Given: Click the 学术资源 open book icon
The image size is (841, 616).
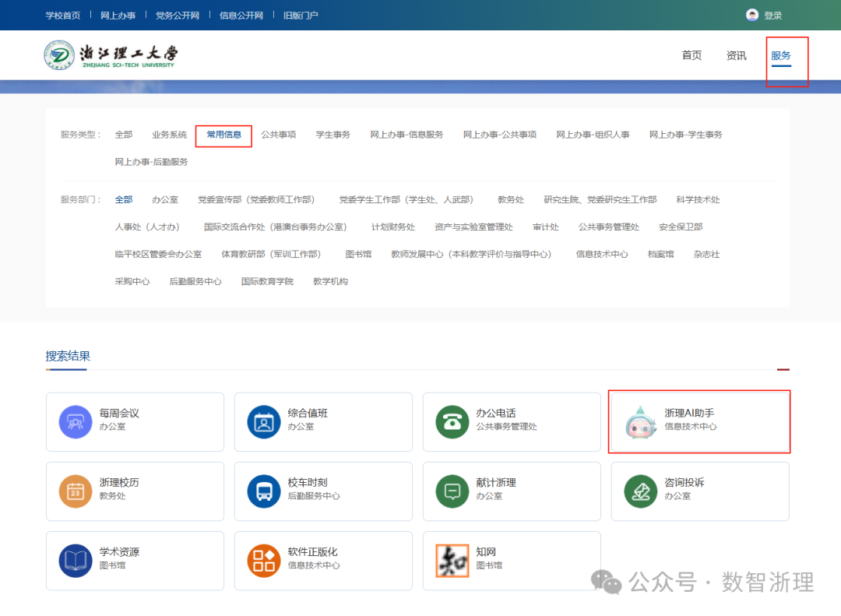Looking at the screenshot, I should 76,561.
